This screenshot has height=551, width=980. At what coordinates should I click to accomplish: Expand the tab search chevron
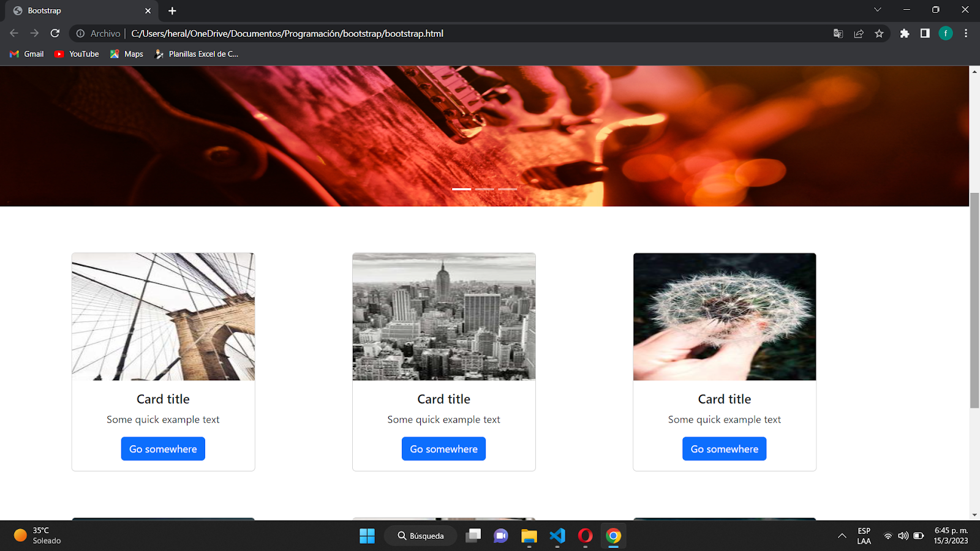(878, 10)
